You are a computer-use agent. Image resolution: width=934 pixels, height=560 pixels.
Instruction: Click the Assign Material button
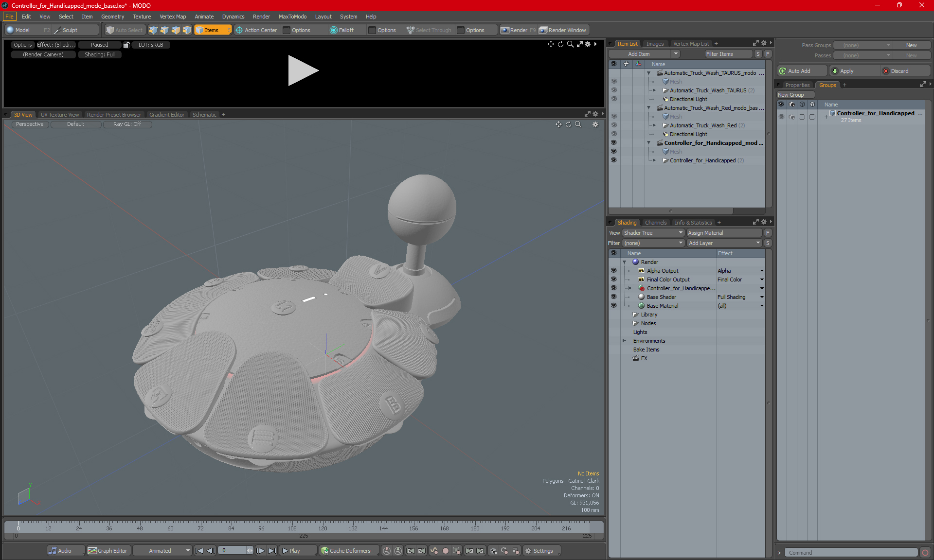724,233
